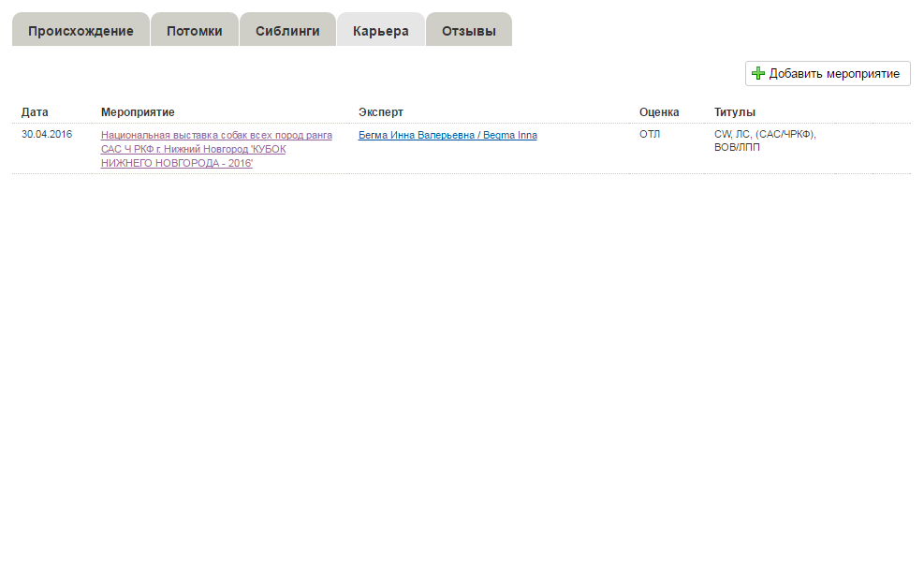Click the titles cell 'CW, ЛС, (САС/ЧРКФ)'
Screen dimensions: 924x575
(x=765, y=135)
